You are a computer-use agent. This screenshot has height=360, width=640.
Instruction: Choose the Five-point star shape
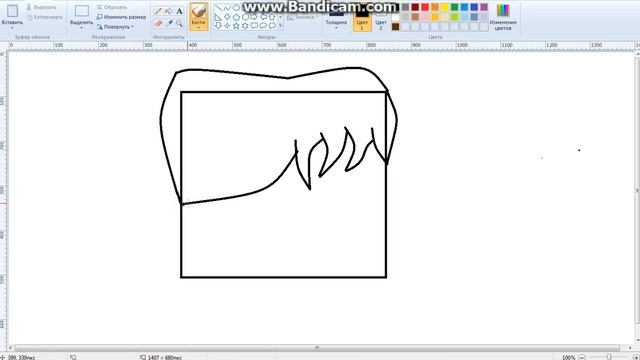pos(236,26)
